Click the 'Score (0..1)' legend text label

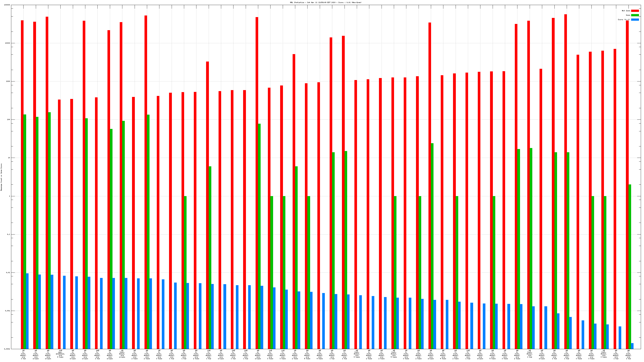[624, 20]
